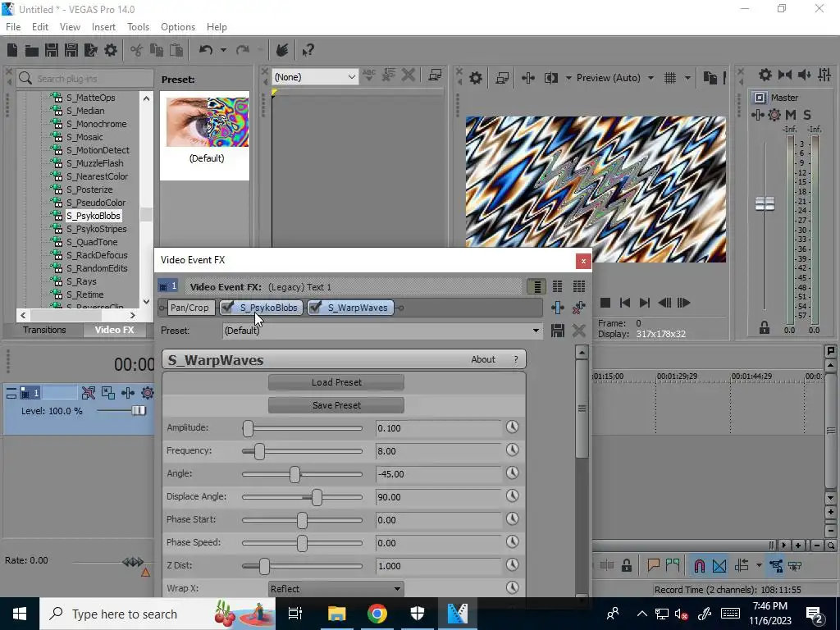Click the Redo arrow icon
Screen dimensions: 840x630
[243, 50]
